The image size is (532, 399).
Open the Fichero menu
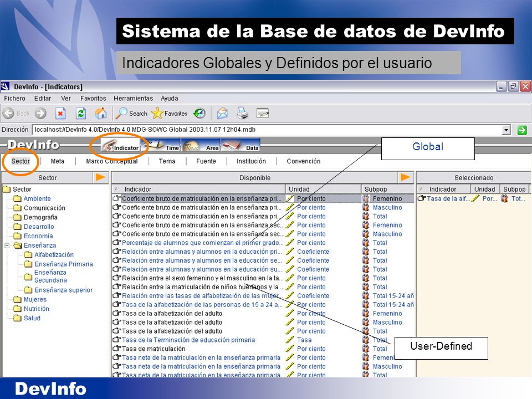click(x=14, y=99)
